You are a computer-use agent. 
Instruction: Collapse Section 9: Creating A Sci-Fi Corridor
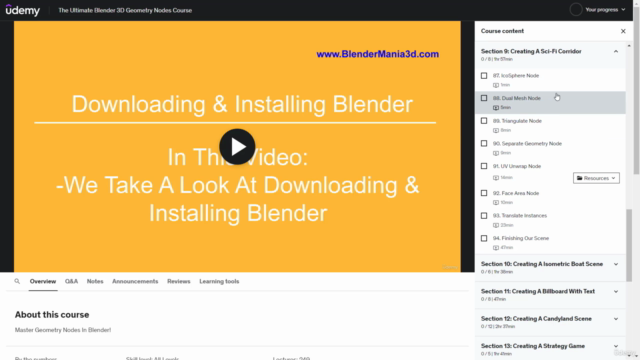click(616, 51)
